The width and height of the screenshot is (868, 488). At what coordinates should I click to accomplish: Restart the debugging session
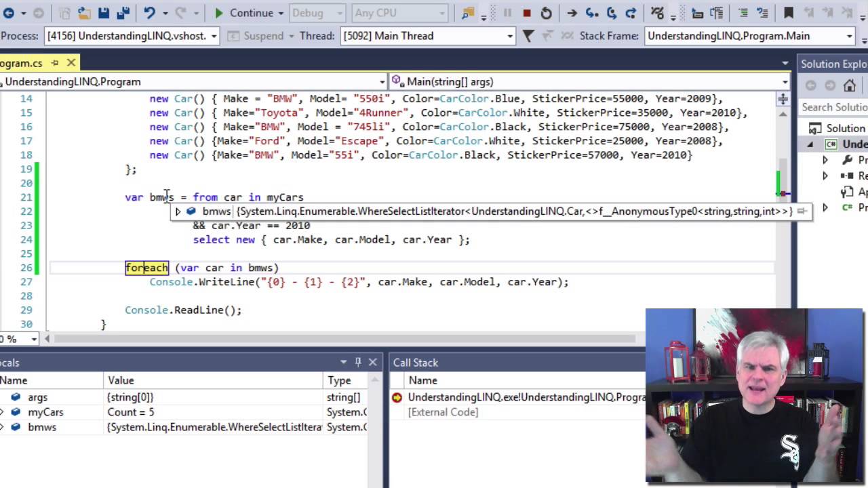(x=546, y=13)
